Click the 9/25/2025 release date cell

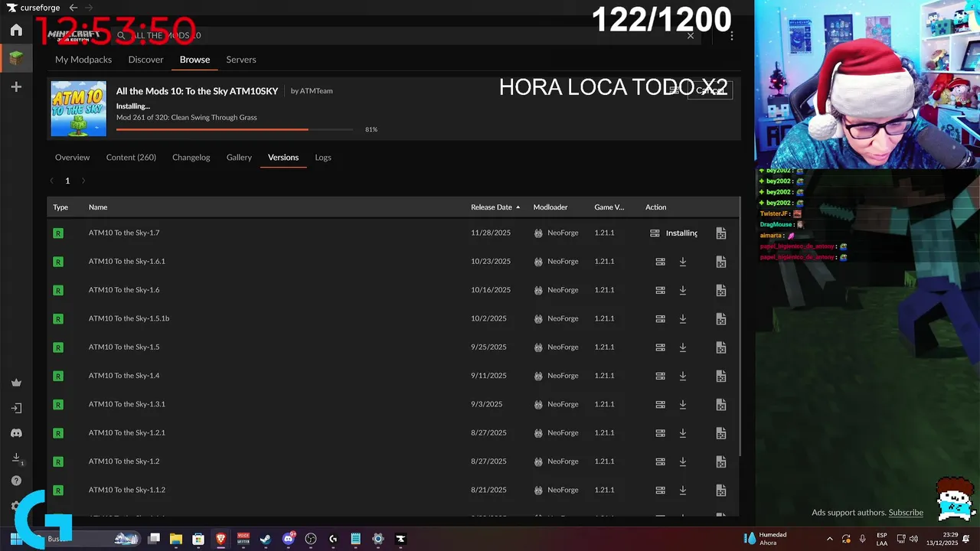tap(488, 347)
